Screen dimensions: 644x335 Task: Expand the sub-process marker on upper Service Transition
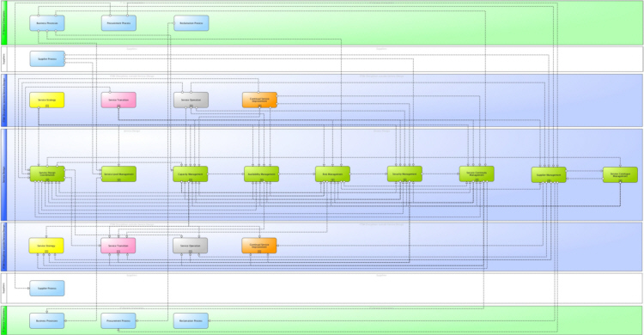pyautogui.click(x=118, y=106)
